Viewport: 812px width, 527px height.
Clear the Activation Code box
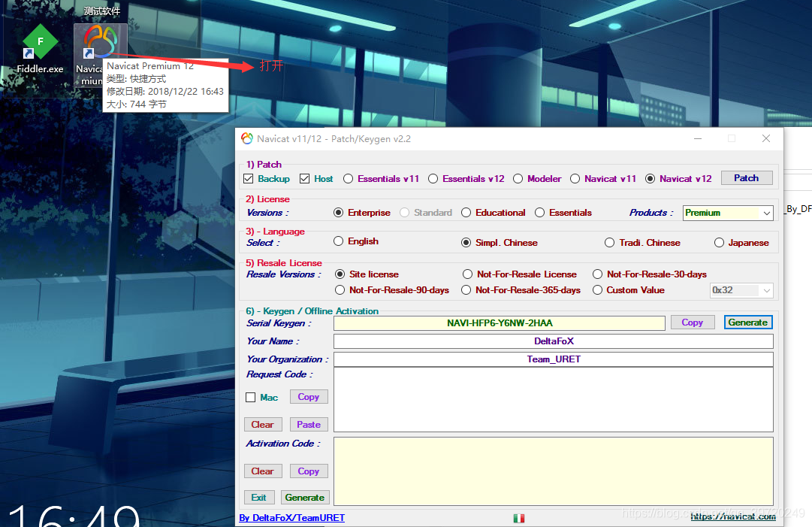click(x=263, y=471)
